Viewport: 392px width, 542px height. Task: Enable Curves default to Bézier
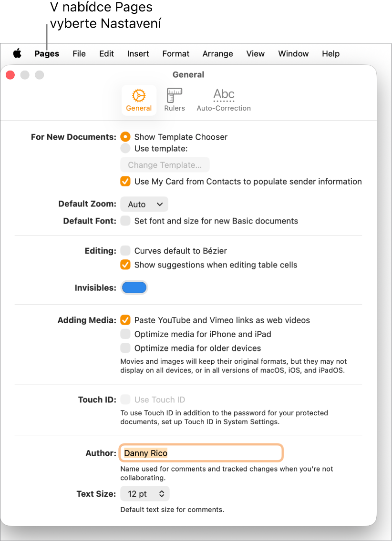pos(125,251)
